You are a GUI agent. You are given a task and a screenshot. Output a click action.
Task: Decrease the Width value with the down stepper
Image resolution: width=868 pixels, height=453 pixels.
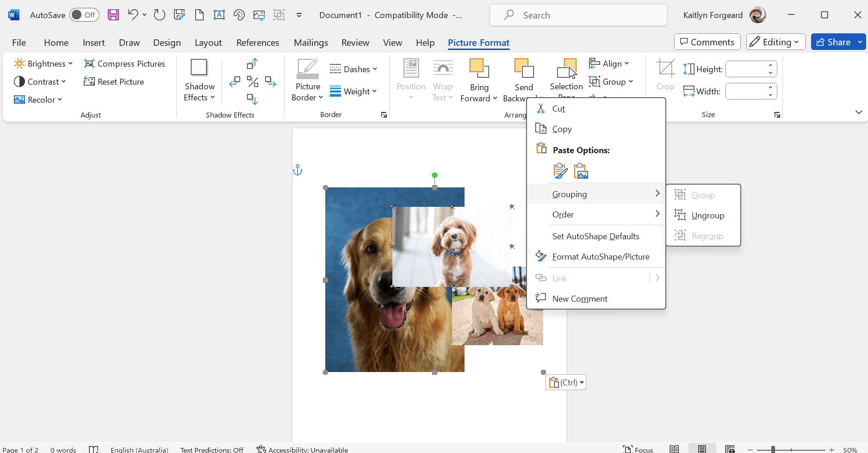(x=770, y=95)
